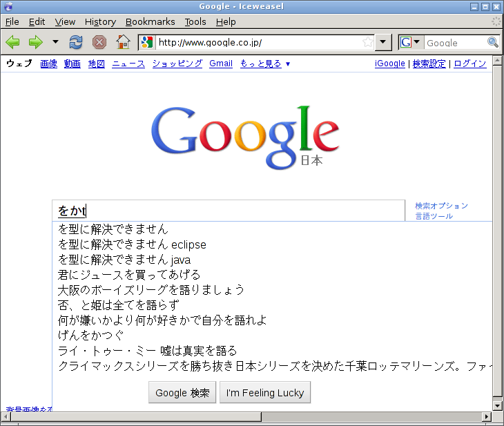Open the Gmail link
Image resolution: width=504 pixels, height=426 pixels.
221,64
